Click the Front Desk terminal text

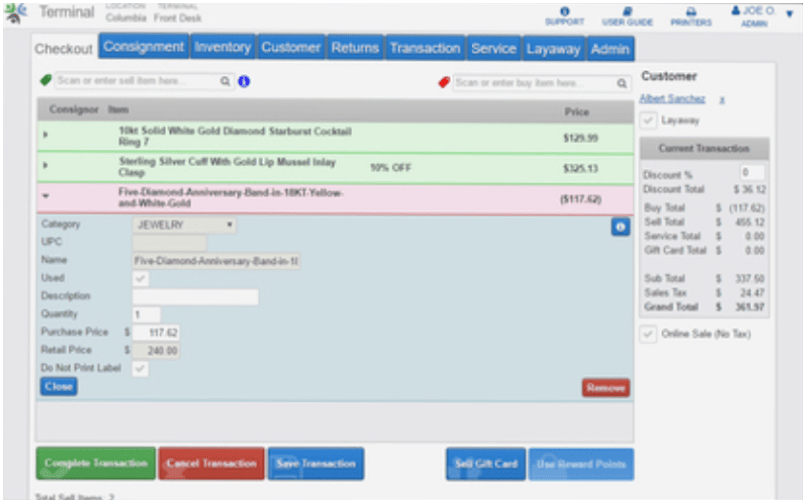tap(177, 18)
